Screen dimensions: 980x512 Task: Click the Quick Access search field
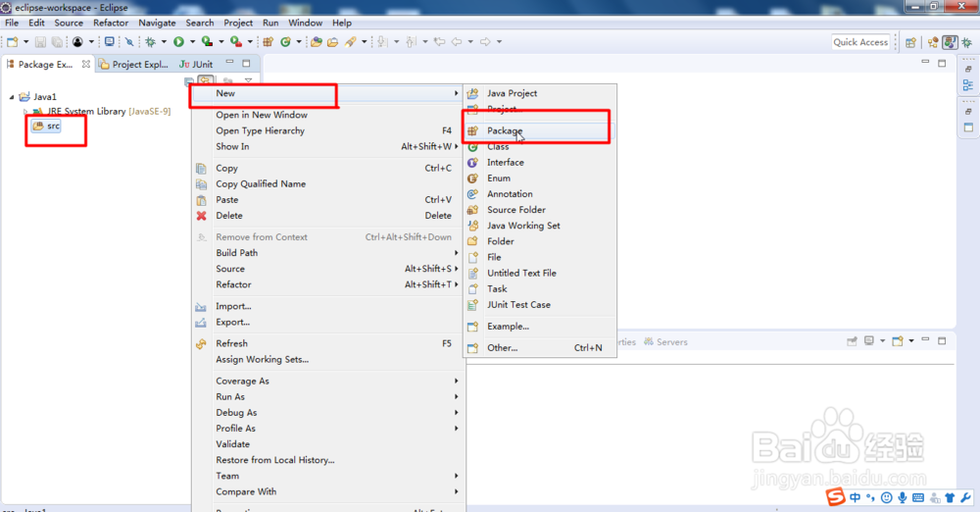click(860, 42)
